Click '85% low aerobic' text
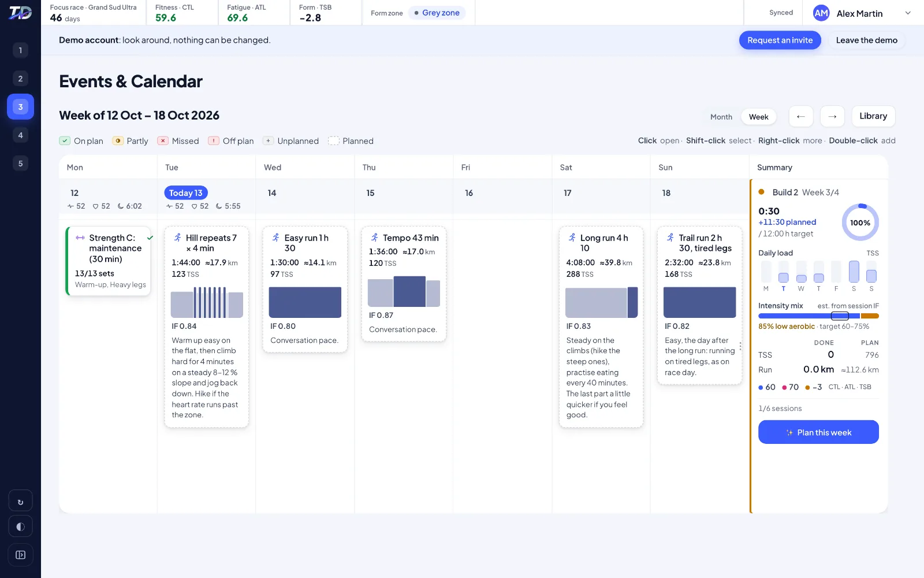The width and height of the screenshot is (924, 578). [787, 327]
